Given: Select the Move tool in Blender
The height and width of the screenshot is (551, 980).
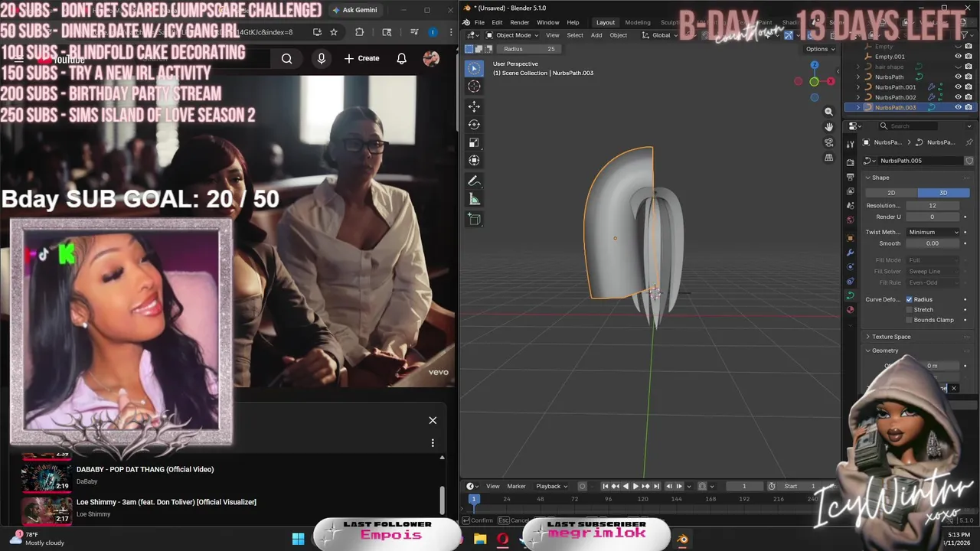Looking at the screenshot, I should tap(474, 106).
